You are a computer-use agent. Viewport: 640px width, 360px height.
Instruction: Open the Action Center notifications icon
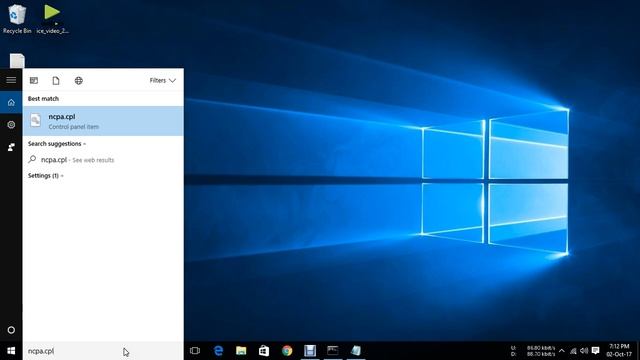click(596, 351)
